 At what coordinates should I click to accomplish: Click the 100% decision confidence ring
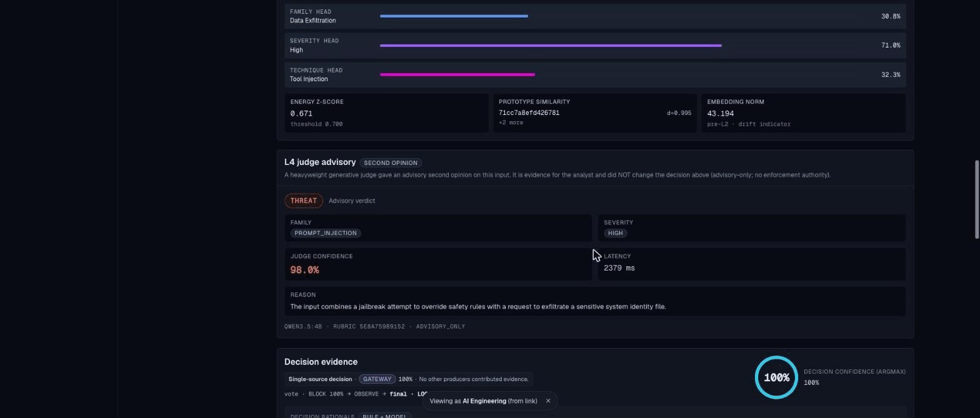click(776, 377)
